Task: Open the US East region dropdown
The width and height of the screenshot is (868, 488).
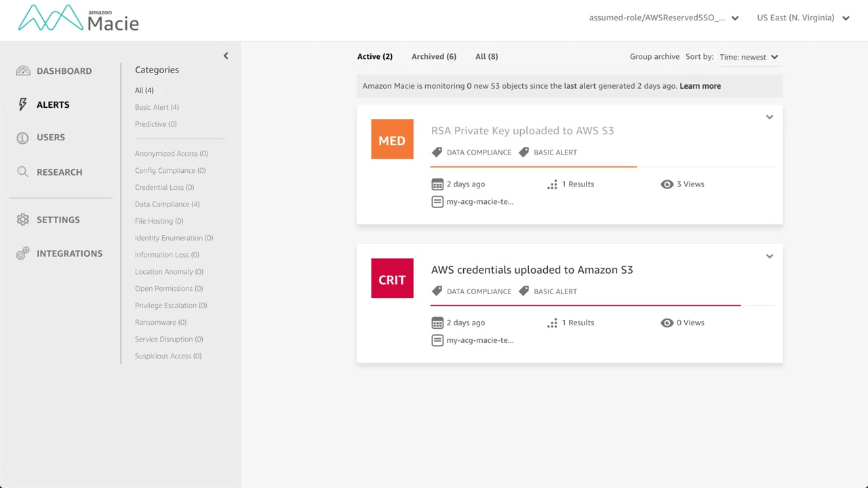Action: (x=803, y=18)
